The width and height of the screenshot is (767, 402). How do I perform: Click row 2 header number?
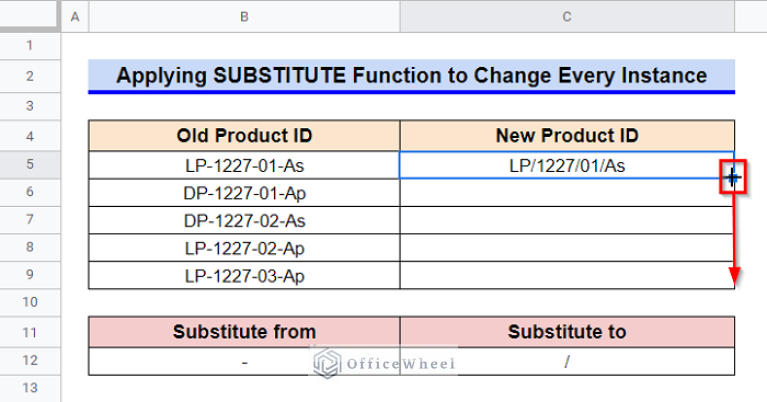click(30, 76)
